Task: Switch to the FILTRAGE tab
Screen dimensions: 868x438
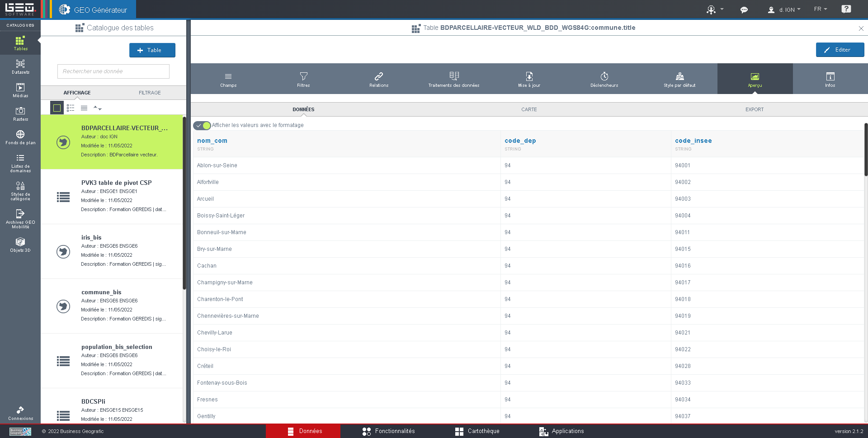Action: (x=150, y=93)
